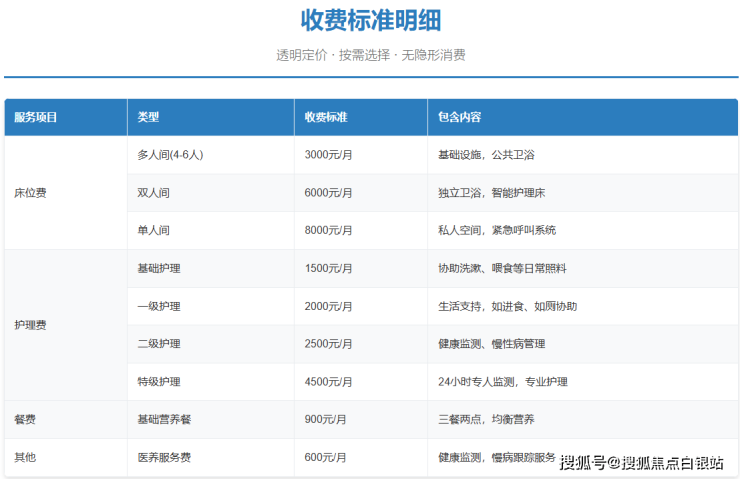Screen dimensions: 740x479
Task: Click the 搜狐号@搜狐焦点白银站 watermark
Action: click(642, 462)
